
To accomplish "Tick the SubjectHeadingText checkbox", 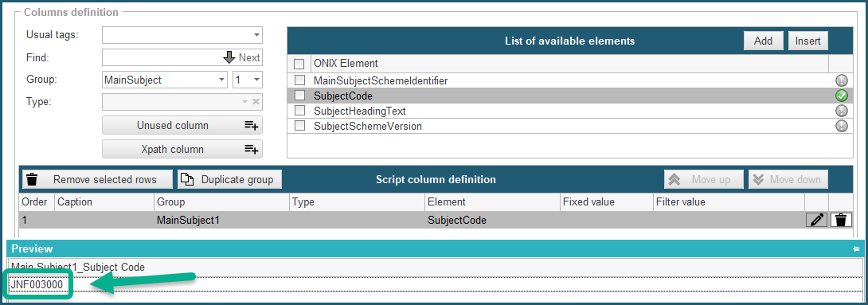I will (x=299, y=111).
